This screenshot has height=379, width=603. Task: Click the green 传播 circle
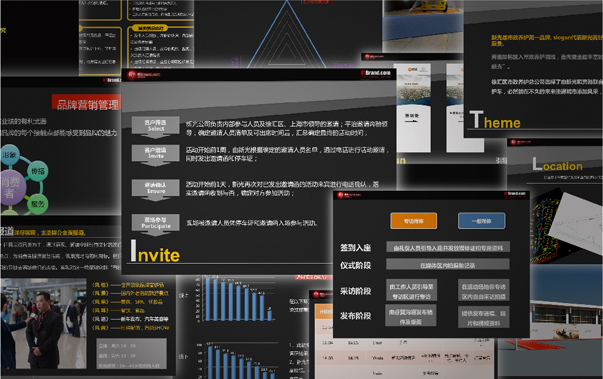[x=38, y=171]
